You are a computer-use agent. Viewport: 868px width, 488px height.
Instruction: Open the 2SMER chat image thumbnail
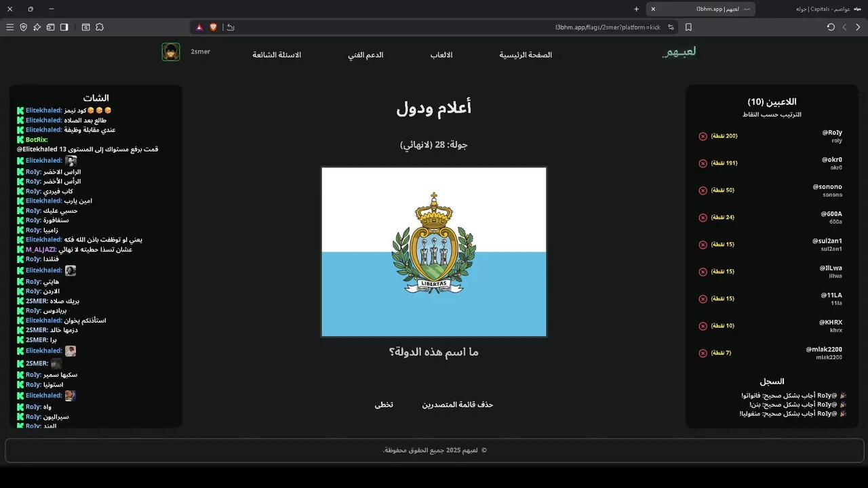tap(56, 364)
